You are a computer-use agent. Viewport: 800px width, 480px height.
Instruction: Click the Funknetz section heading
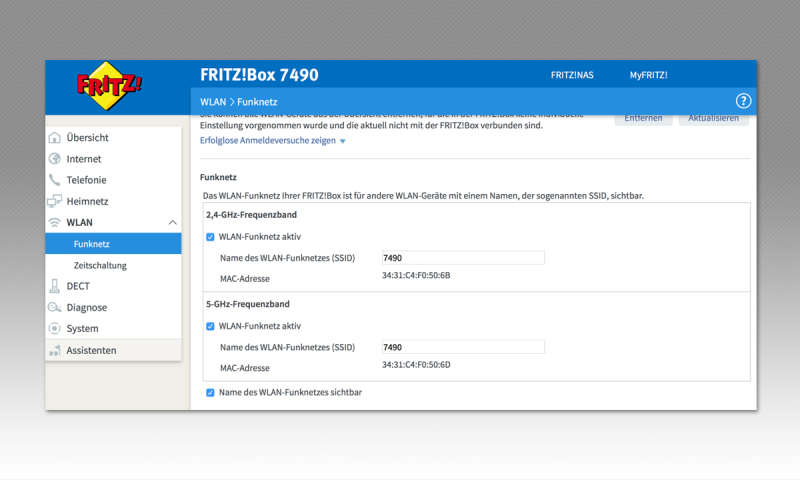(x=218, y=177)
